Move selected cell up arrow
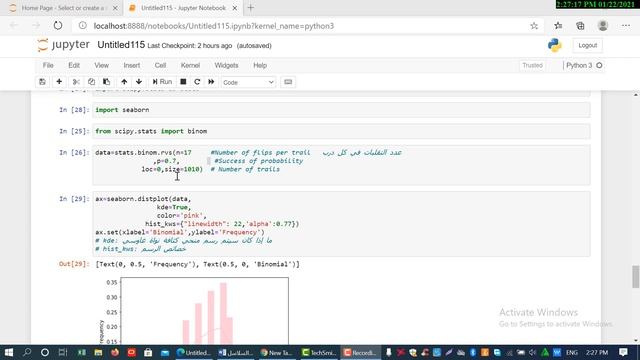This screenshot has height=360, width=640. pos(124,82)
